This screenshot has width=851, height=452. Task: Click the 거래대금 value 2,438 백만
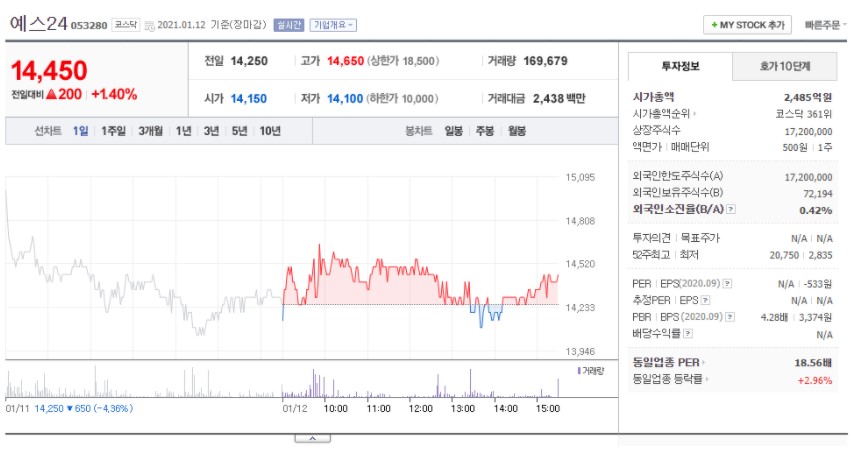tap(559, 99)
